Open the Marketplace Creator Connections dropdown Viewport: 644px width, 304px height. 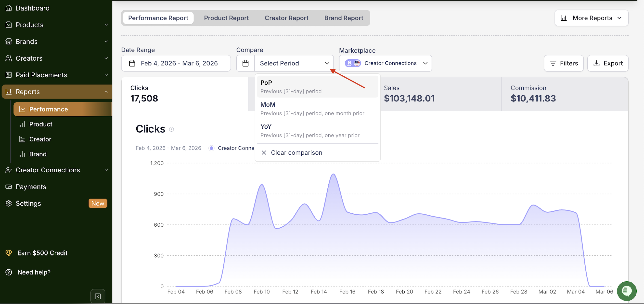385,63
